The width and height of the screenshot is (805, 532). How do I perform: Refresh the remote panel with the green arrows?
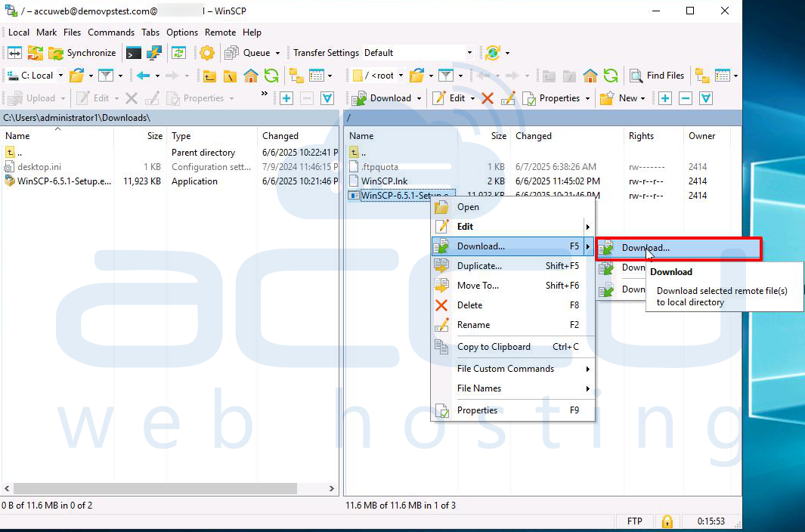point(611,76)
